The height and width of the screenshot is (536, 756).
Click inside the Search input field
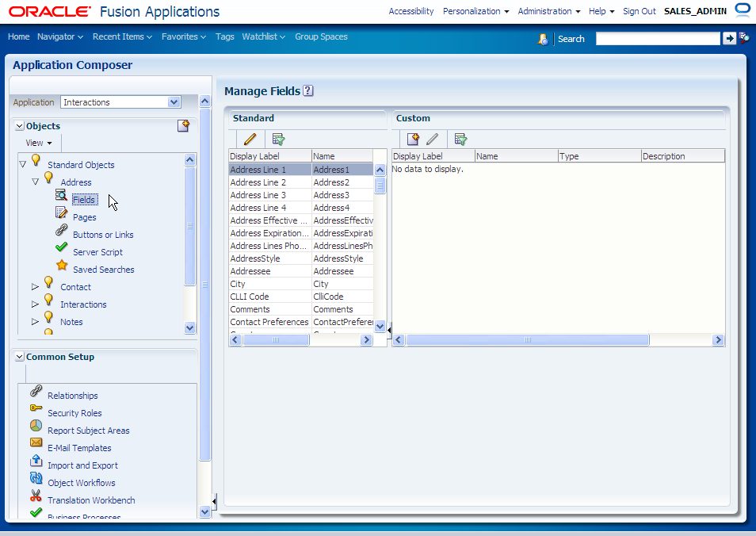(658, 39)
